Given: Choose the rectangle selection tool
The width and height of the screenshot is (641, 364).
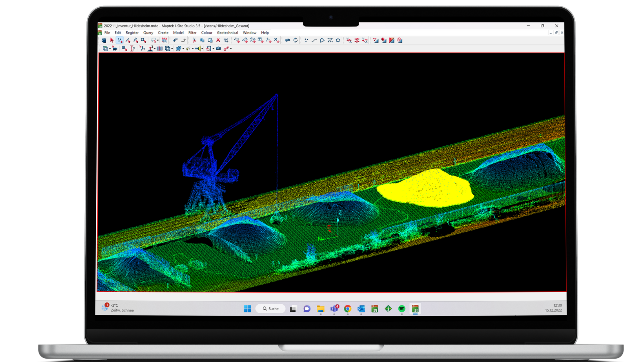Looking at the screenshot, I should coord(143,40).
